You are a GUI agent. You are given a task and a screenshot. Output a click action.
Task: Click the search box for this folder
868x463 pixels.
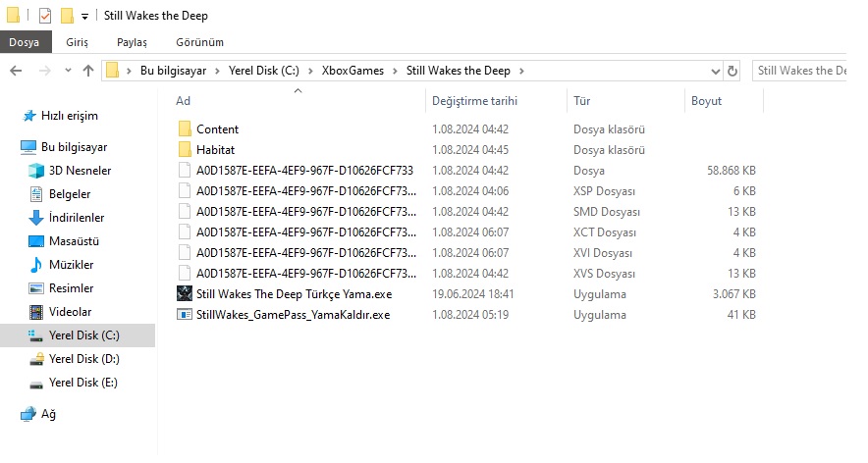click(x=801, y=71)
